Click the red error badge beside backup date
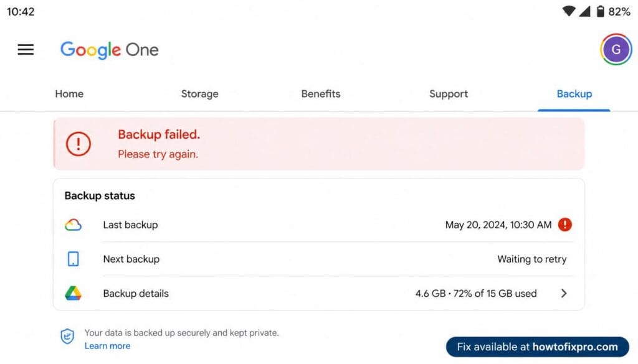This screenshot has width=638, height=364. (x=564, y=225)
